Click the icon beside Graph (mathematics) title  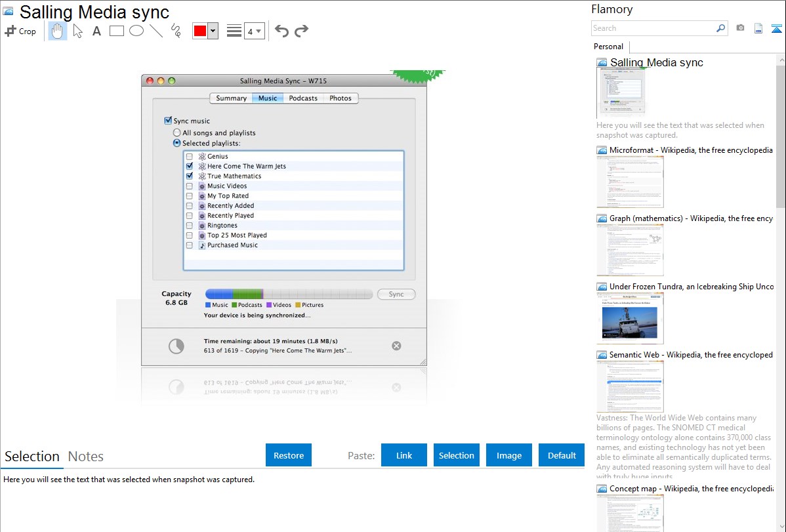coord(602,218)
